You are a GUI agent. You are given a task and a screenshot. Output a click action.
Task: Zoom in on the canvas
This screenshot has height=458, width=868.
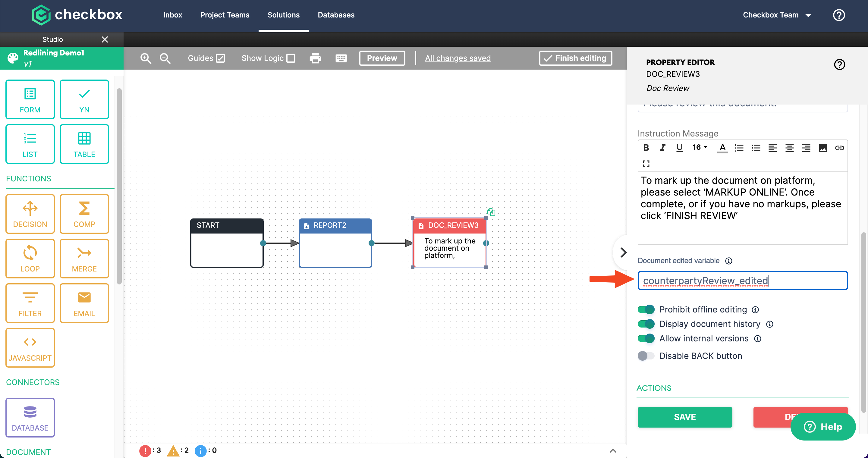(x=146, y=58)
